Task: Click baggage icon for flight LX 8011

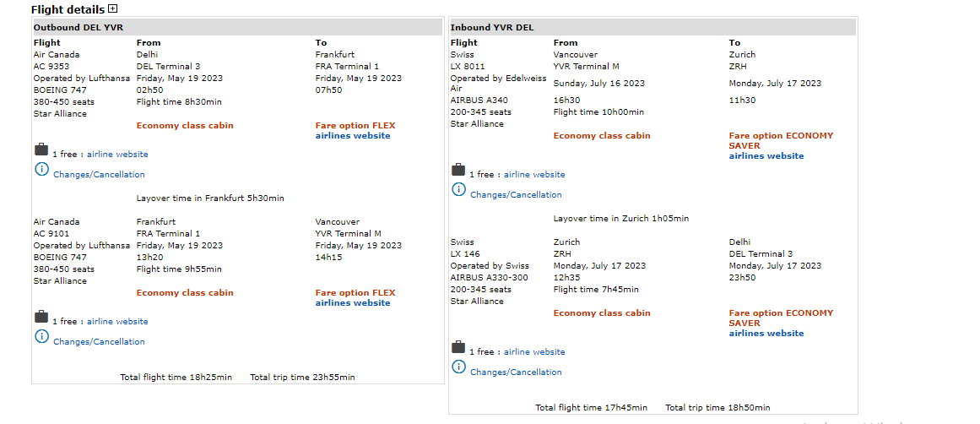Action: (458, 170)
